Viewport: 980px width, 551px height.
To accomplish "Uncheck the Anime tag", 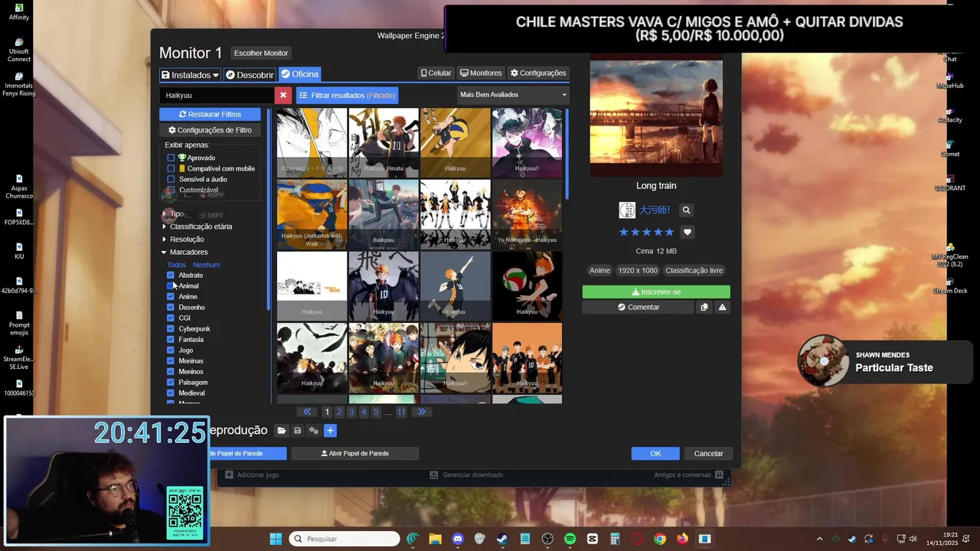I will tap(171, 297).
